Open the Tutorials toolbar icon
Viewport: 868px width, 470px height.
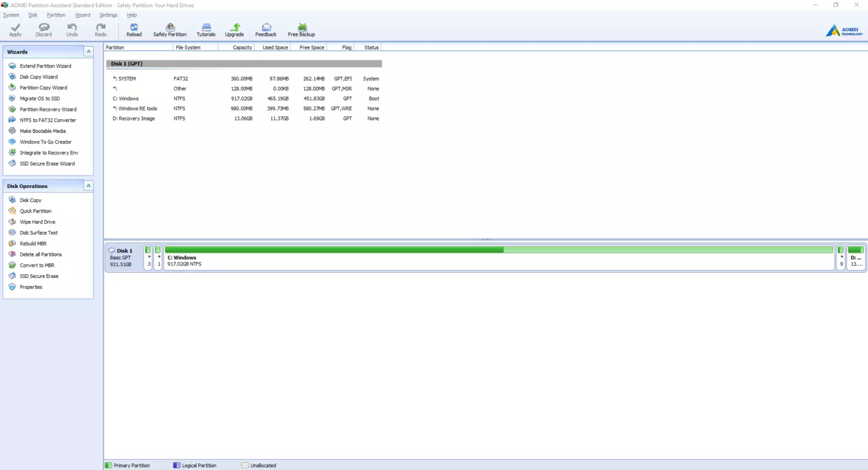click(x=206, y=30)
